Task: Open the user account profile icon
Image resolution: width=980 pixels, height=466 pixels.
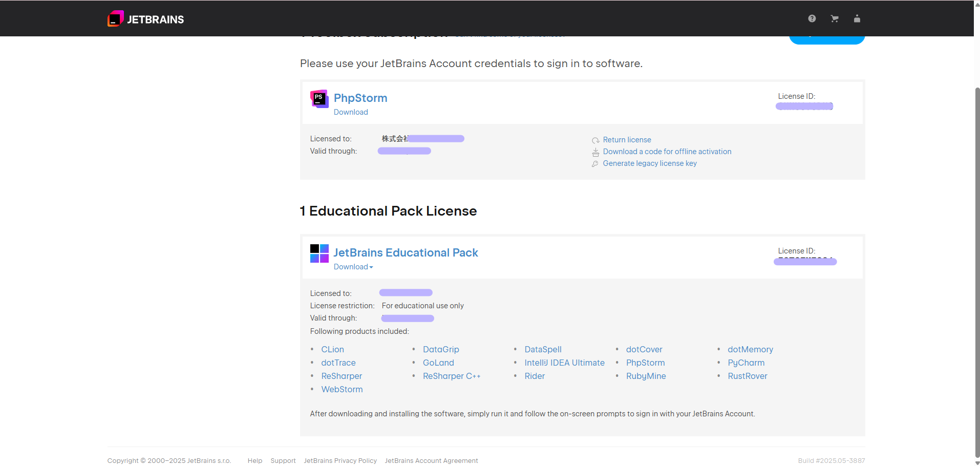Action: point(857,18)
